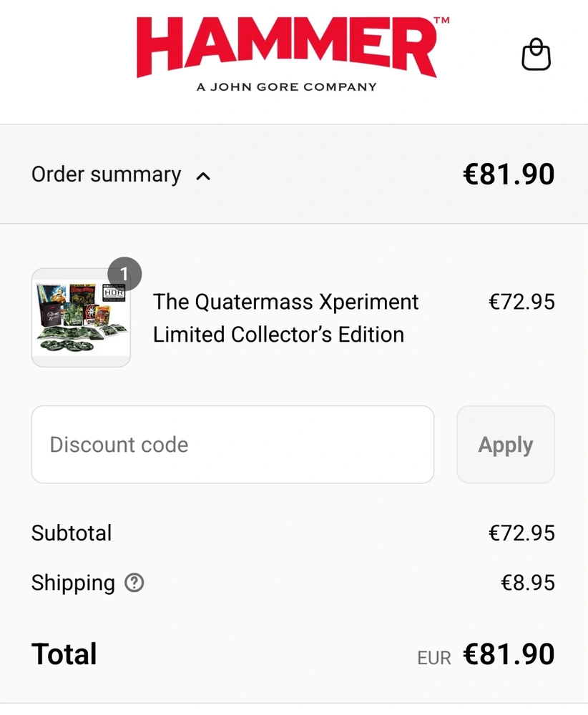Click the Shipping label text
This screenshot has width=588, height=715.
[73, 583]
